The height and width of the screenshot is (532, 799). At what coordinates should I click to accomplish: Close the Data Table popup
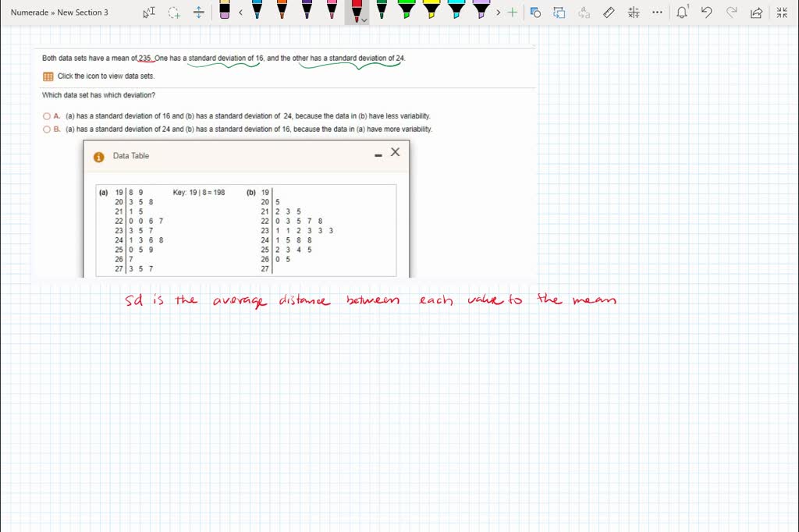pyautogui.click(x=396, y=152)
